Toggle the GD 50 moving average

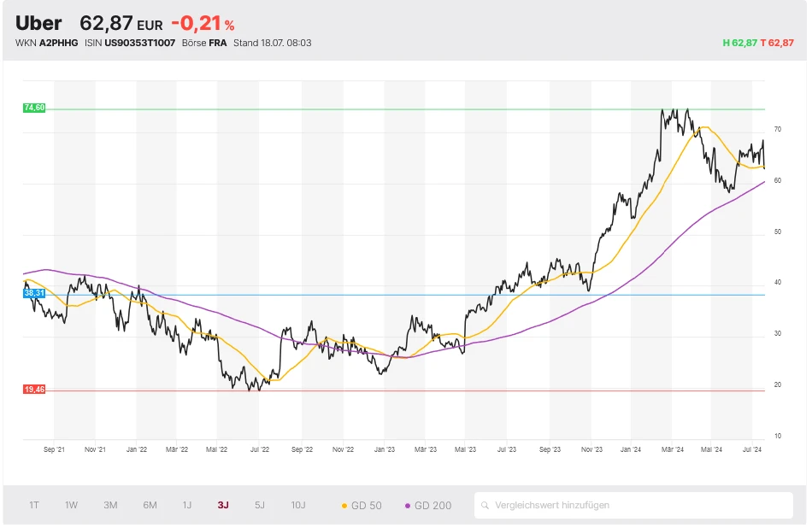click(362, 505)
